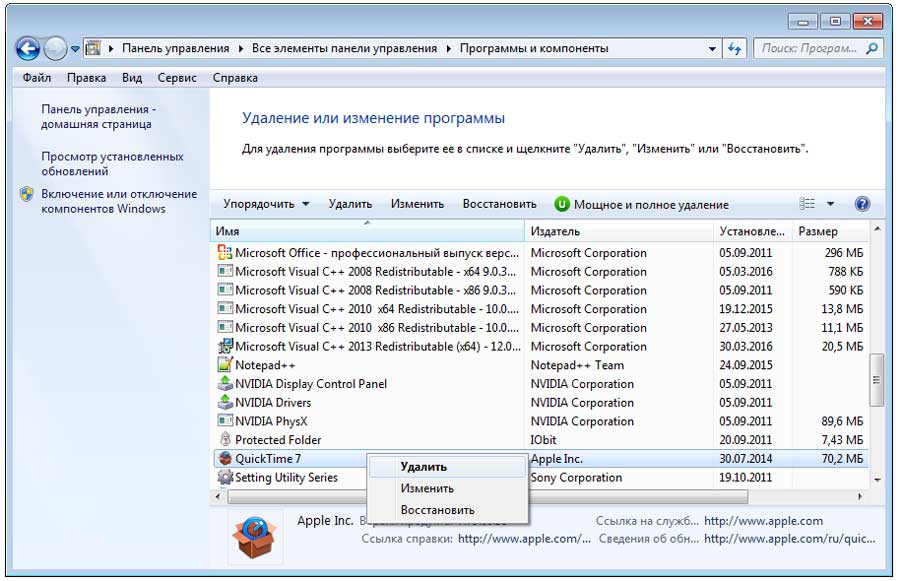Select Visual C++ 2008 x86 icon
Viewport: 900px width, 581px height.
tap(225, 289)
